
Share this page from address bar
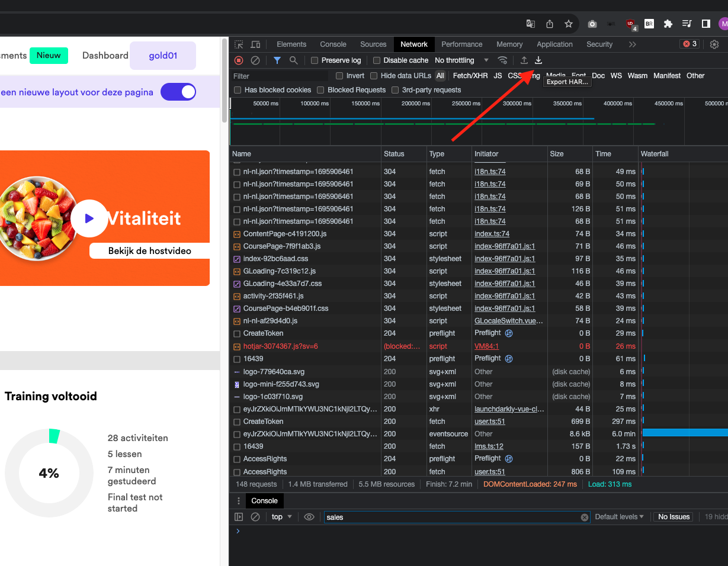pos(550,24)
